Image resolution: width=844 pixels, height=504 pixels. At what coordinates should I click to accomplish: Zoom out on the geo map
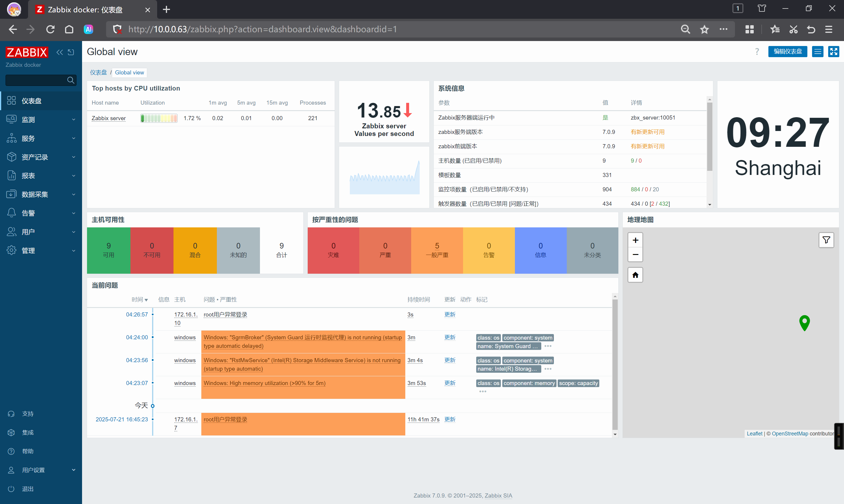coord(635,254)
